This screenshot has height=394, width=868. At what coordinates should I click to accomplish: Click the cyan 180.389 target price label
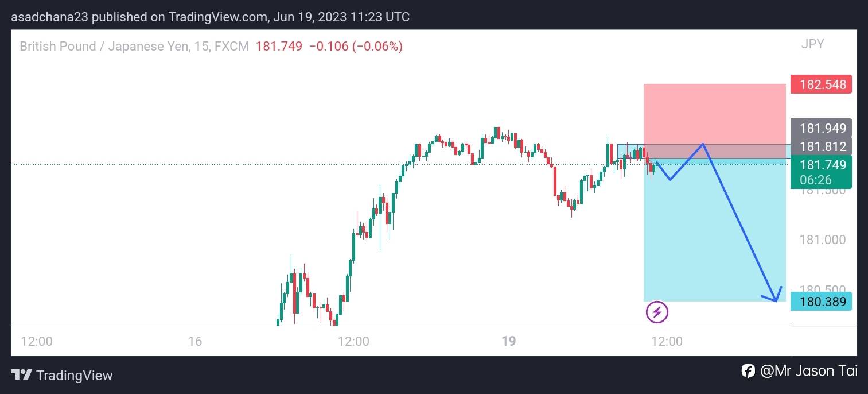pyautogui.click(x=821, y=301)
